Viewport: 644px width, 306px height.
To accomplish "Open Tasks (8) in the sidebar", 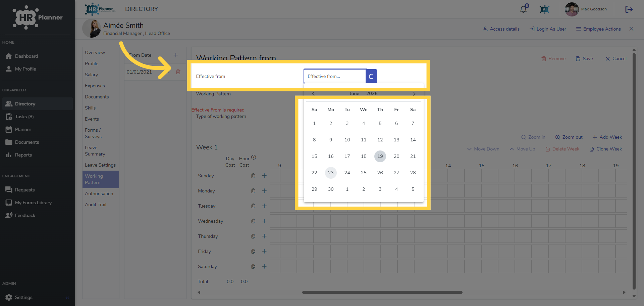I will click(38, 117).
